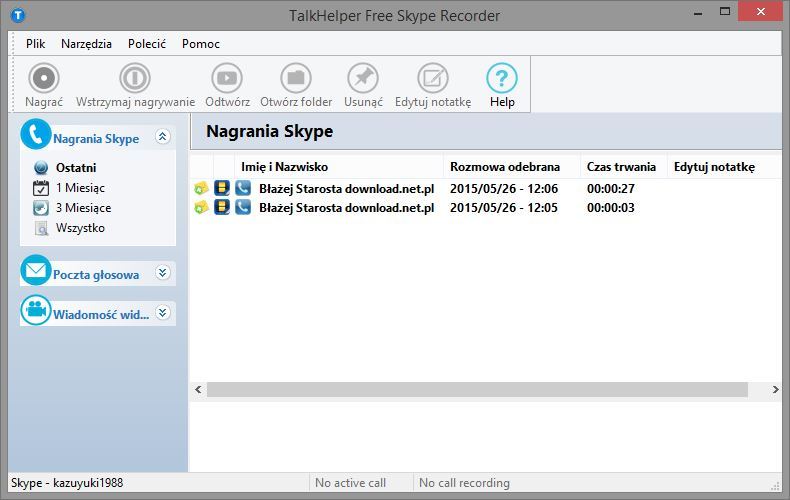Click the phone call icon in 12:06 row
The image size is (790, 500).
243,188
